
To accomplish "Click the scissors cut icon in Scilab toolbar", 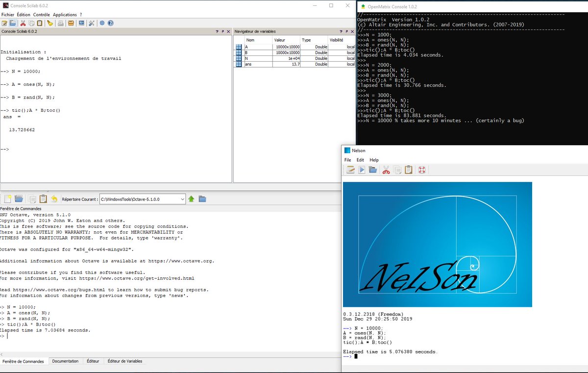I will (x=23, y=23).
